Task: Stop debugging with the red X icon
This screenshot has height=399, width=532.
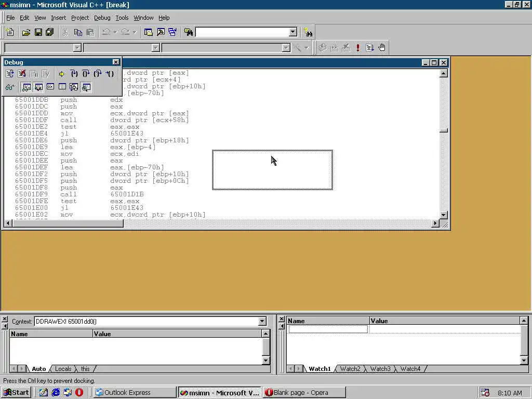Action: [22, 74]
